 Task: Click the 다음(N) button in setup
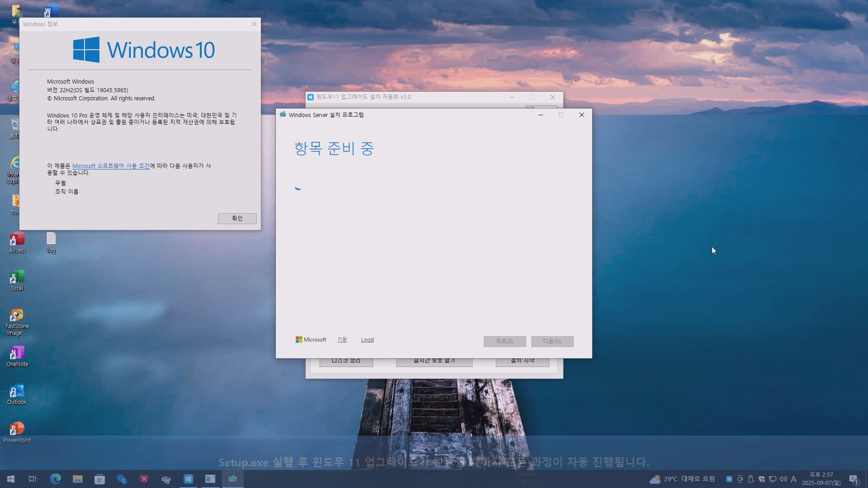point(552,341)
